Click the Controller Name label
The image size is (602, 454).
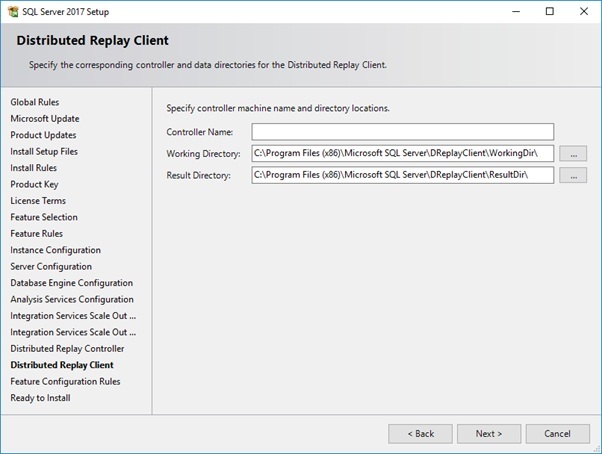(200, 132)
